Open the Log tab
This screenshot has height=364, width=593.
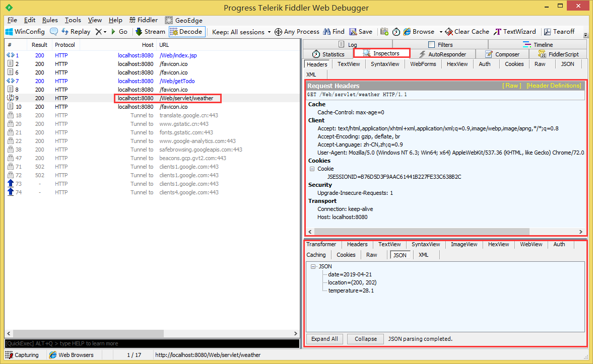(x=348, y=45)
